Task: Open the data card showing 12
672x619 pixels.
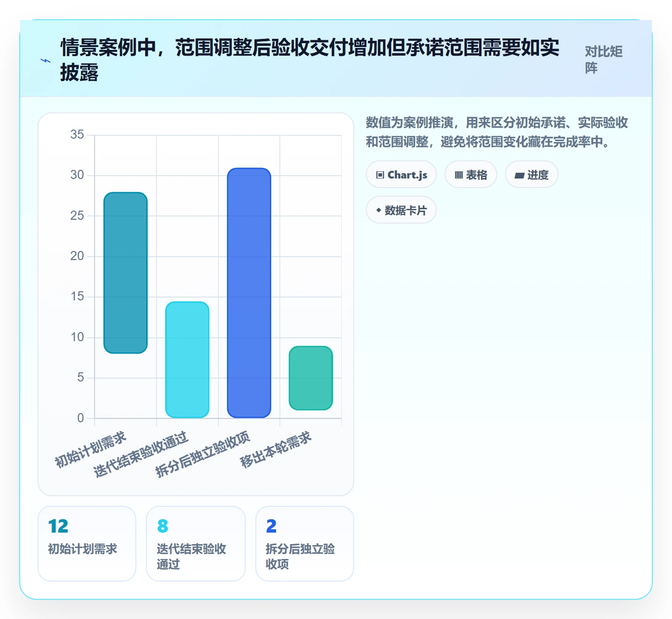Action: tap(87, 544)
